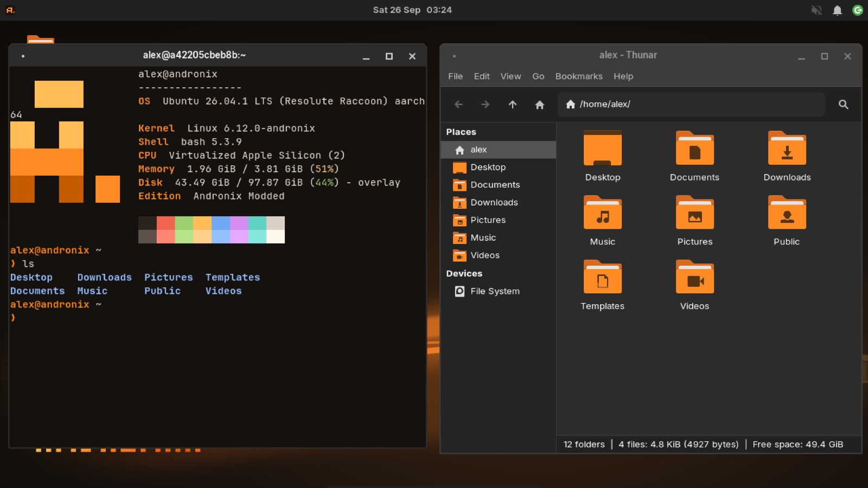Image resolution: width=868 pixels, height=488 pixels.
Task: Open Thunar search with magnifier icon
Action: (x=843, y=104)
